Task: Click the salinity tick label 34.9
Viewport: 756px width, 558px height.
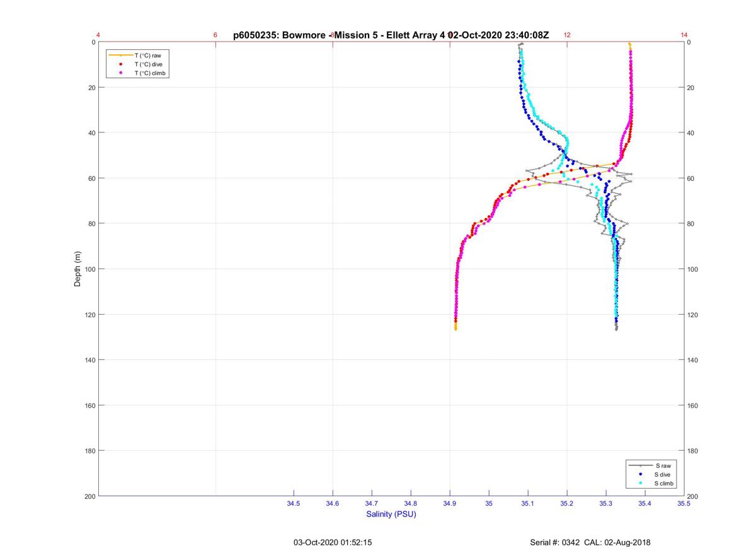Action: pyautogui.click(x=450, y=504)
